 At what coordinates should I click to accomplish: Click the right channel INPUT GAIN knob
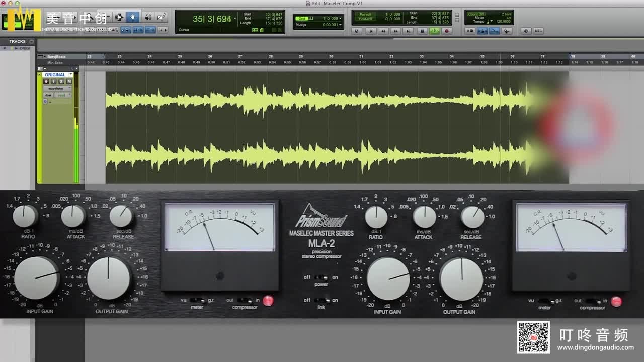388,279
